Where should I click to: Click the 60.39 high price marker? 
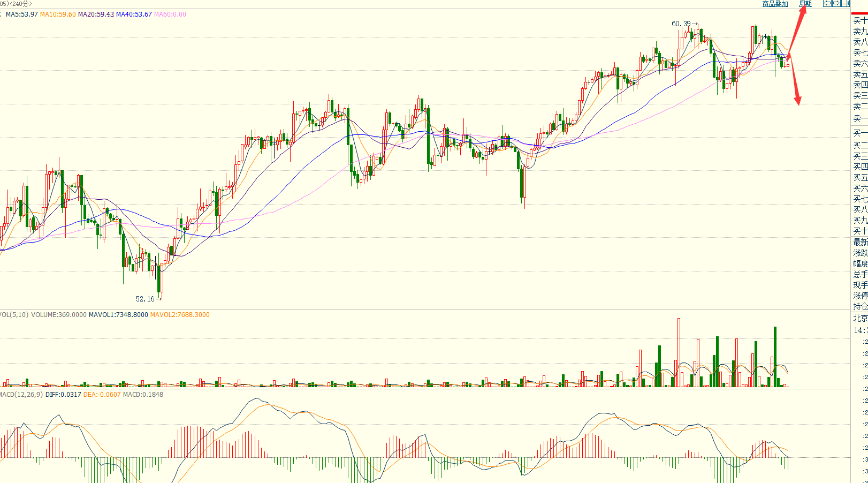click(681, 24)
